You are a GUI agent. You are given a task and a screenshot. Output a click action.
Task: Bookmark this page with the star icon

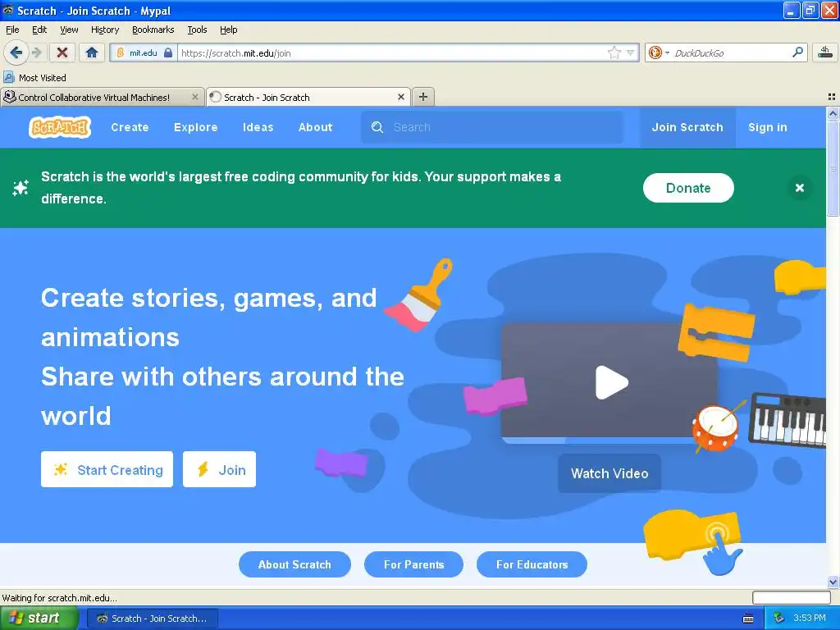(614, 52)
